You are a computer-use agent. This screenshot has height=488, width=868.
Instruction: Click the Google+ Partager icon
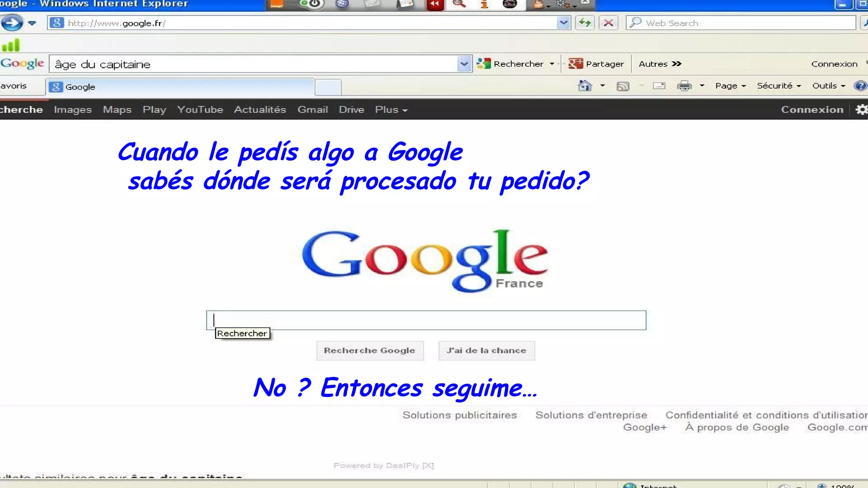(x=576, y=64)
